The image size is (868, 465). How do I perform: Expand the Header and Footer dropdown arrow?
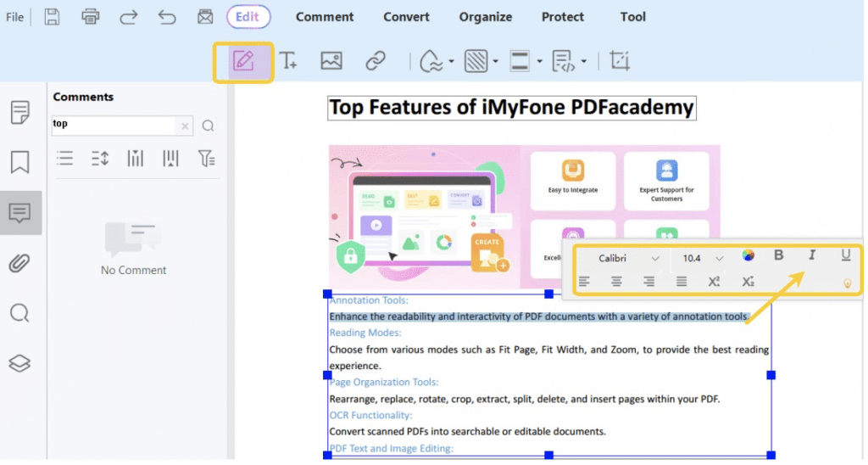pyautogui.click(x=539, y=62)
